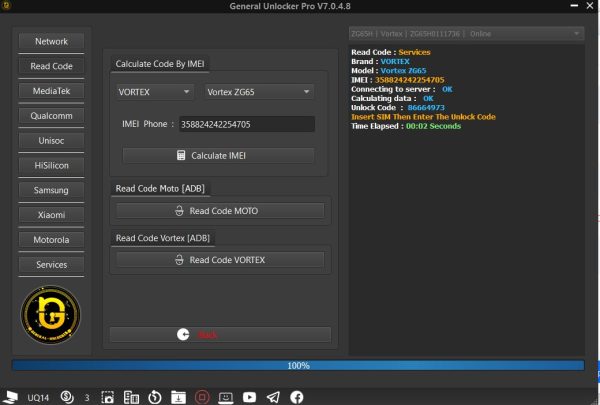Click the 'Time Elapsed : 00:02 Seconds' line
Image resolution: width=600 pixels, height=405 pixels.
pos(406,126)
